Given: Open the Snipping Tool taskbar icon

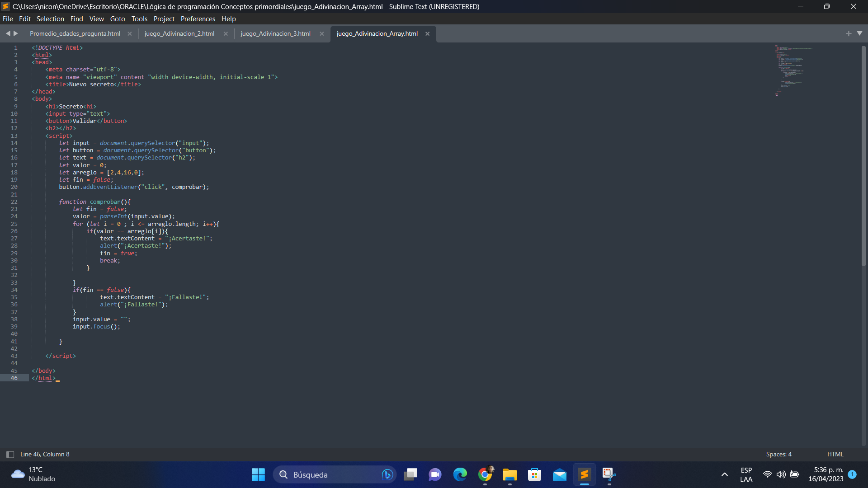Looking at the screenshot, I should [609, 475].
